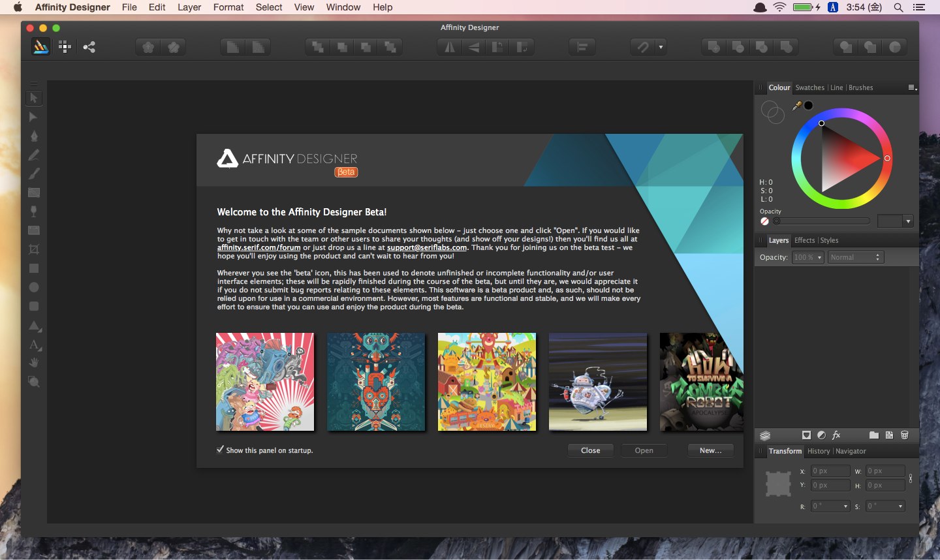Click the add adjustment layer icon

click(x=821, y=435)
